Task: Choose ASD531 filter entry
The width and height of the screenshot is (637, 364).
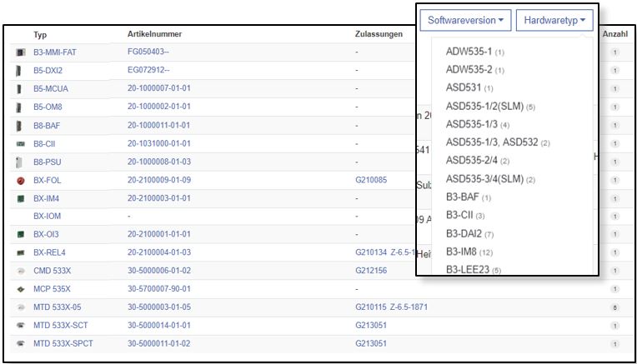Action: pos(469,87)
